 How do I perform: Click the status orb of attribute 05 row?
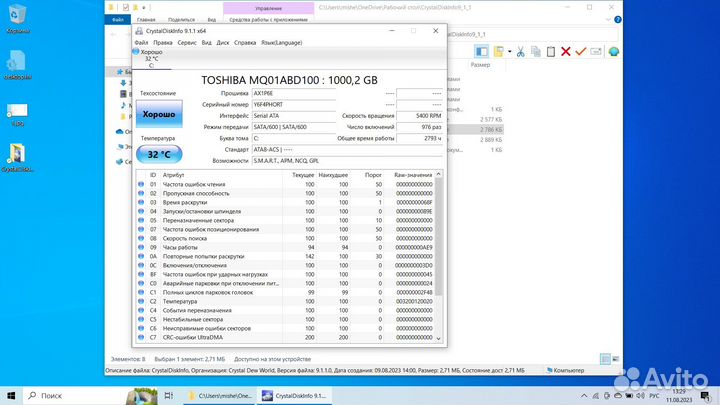click(141, 220)
